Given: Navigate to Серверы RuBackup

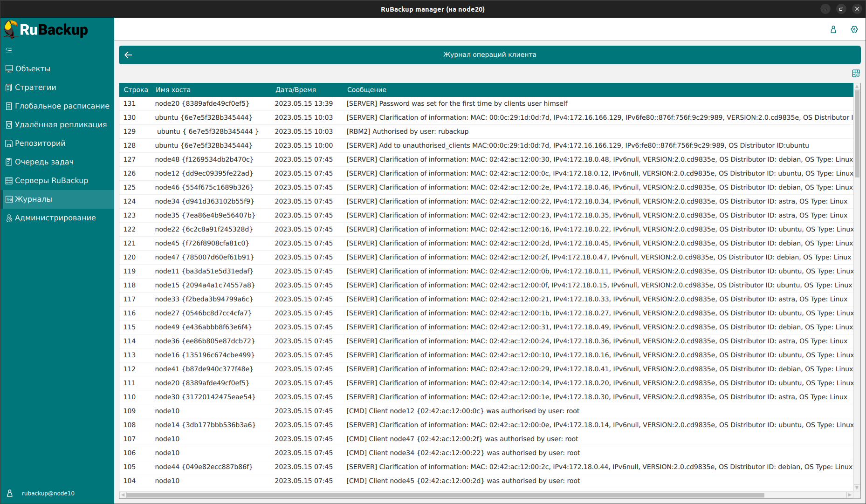Looking at the screenshot, I should pos(51,181).
